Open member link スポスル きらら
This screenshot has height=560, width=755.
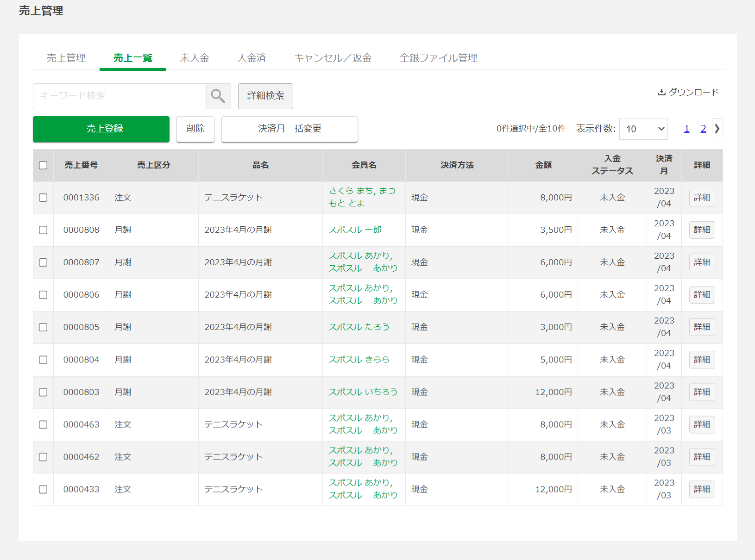(x=359, y=360)
